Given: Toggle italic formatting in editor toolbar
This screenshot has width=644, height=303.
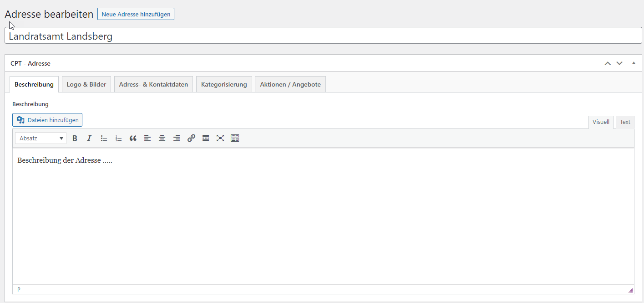Looking at the screenshot, I should click(89, 138).
